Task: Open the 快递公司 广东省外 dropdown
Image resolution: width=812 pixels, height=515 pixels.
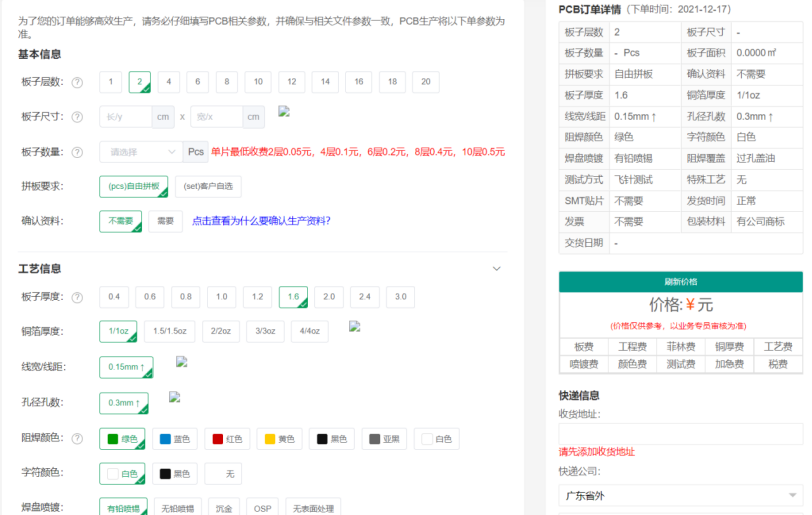Action: (680, 495)
